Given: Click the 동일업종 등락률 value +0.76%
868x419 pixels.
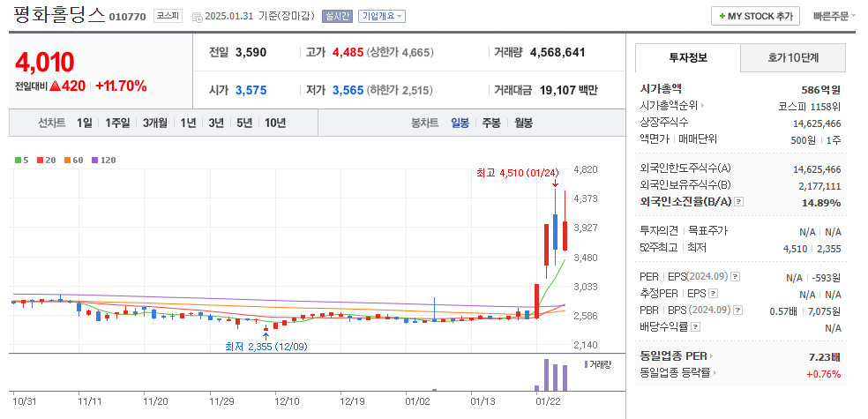Looking at the screenshot, I should click(823, 374).
